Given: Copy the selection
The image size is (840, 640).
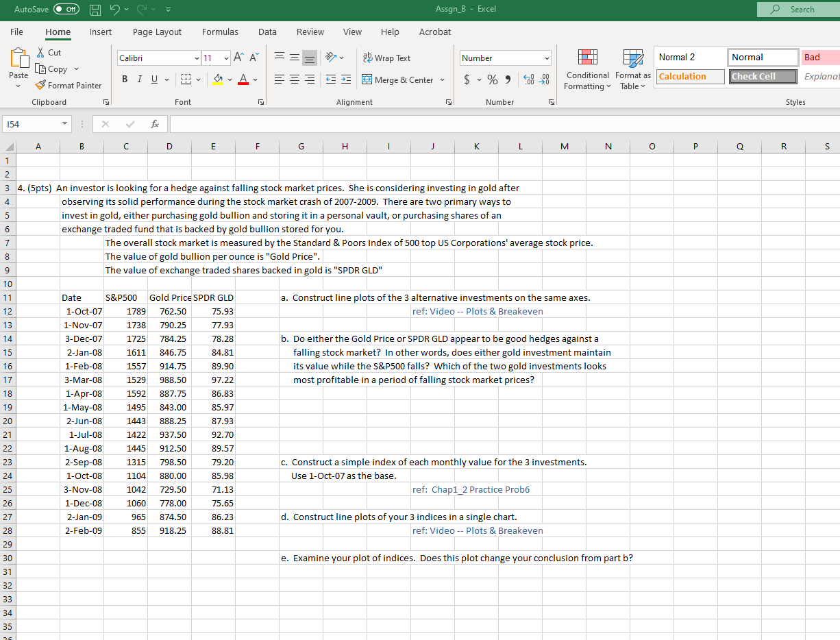Looking at the screenshot, I should tap(52, 69).
